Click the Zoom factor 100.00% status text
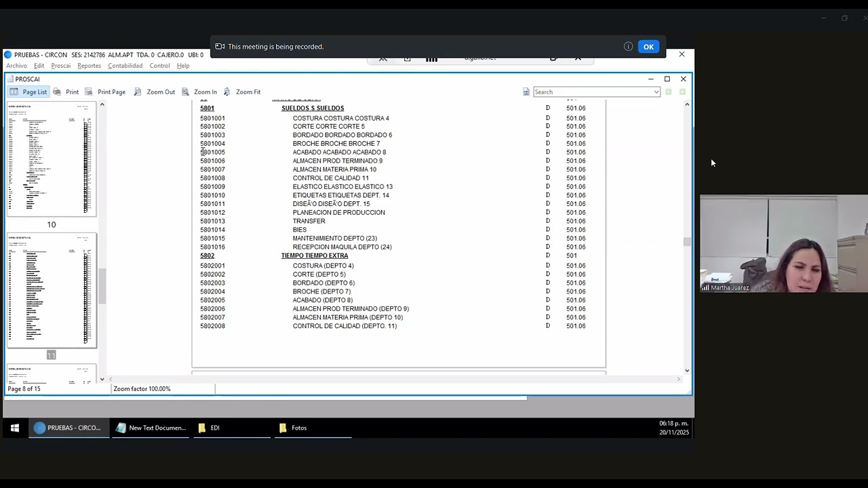 pyautogui.click(x=142, y=389)
